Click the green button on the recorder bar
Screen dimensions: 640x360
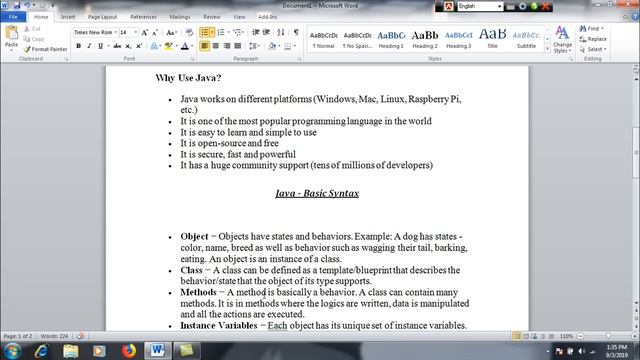(x=534, y=6)
